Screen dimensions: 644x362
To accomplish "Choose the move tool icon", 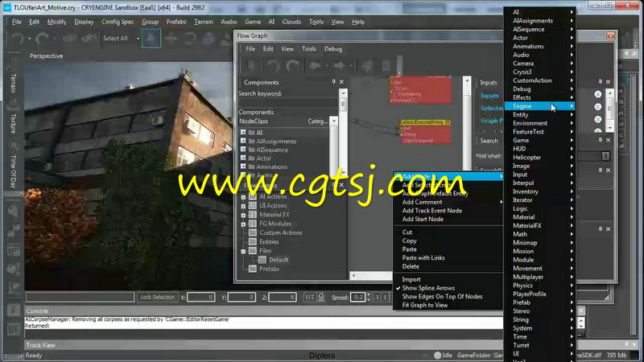I will (171, 39).
